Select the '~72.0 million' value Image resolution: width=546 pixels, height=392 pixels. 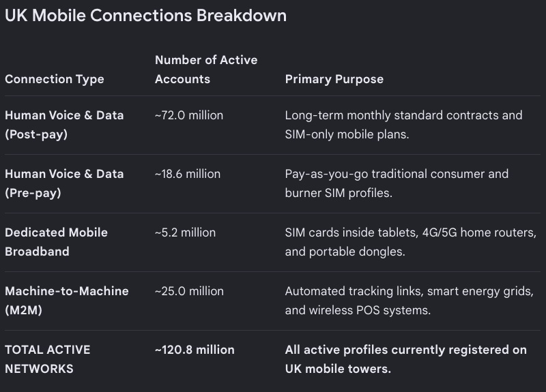pyautogui.click(x=189, y=115)
